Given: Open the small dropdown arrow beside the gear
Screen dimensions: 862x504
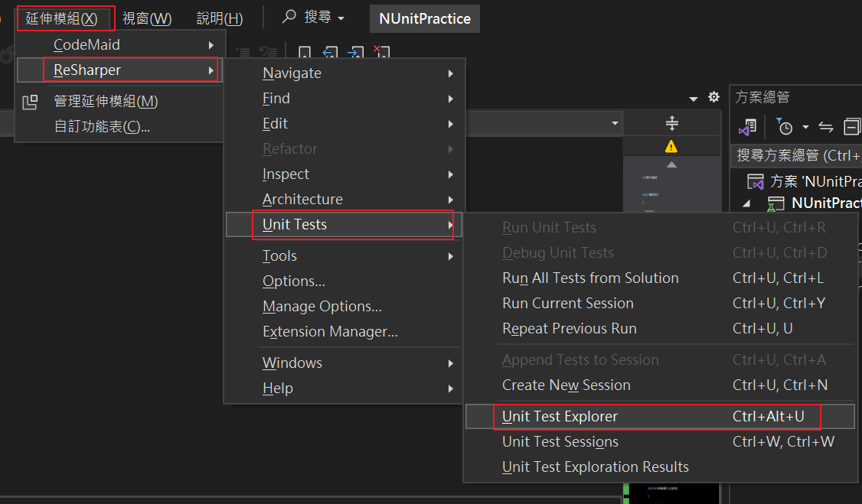Looking at the screenshot, I should (694, 99).
